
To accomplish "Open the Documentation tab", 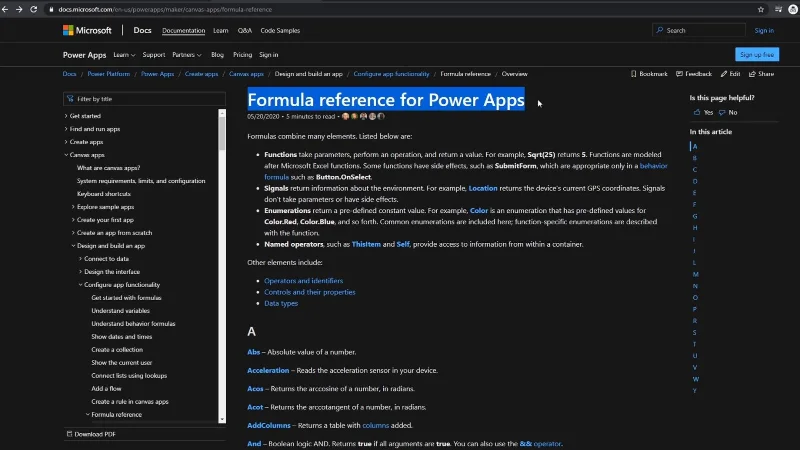I will click(184, 31).
